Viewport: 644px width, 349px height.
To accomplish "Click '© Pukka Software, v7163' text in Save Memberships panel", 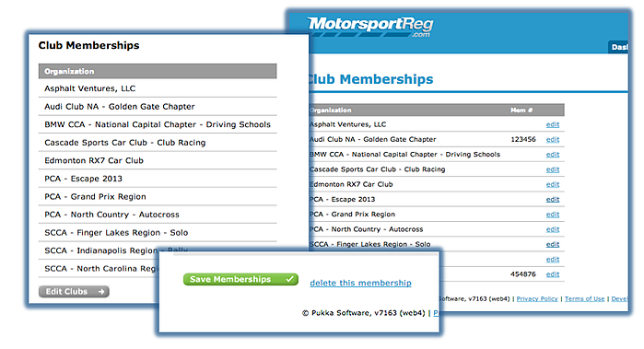I will [364, 313].
